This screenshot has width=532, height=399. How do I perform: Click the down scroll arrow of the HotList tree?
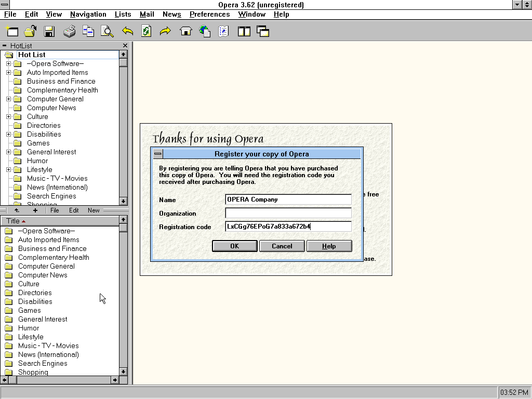[123, 201]
